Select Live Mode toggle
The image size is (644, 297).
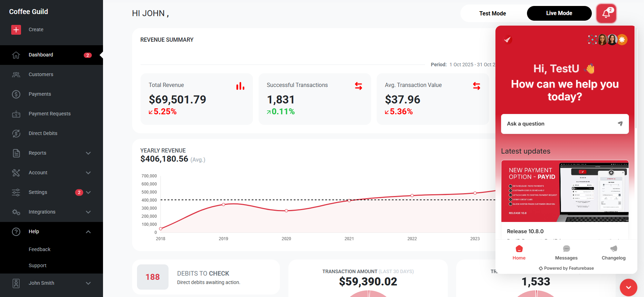(559, 13)
